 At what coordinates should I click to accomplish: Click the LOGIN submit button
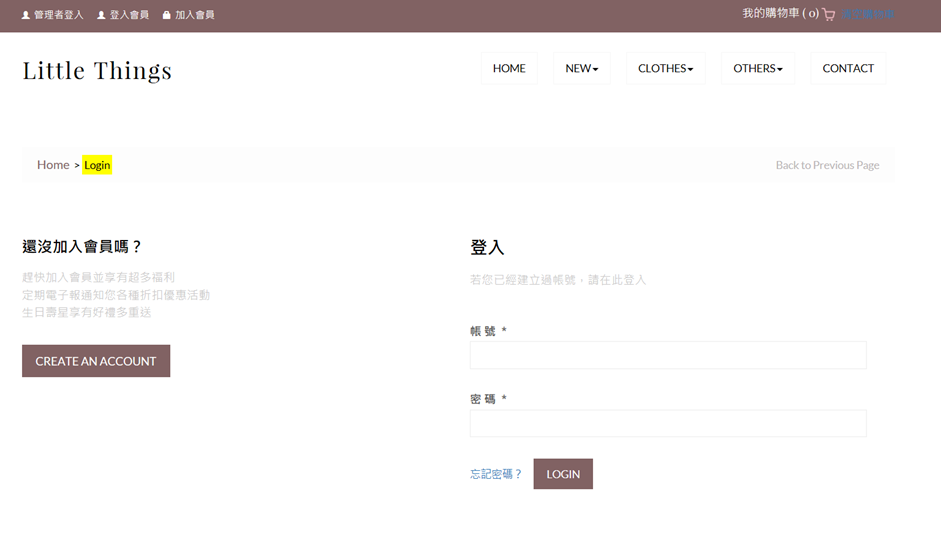pyautogui.click(x=563, y=474)
